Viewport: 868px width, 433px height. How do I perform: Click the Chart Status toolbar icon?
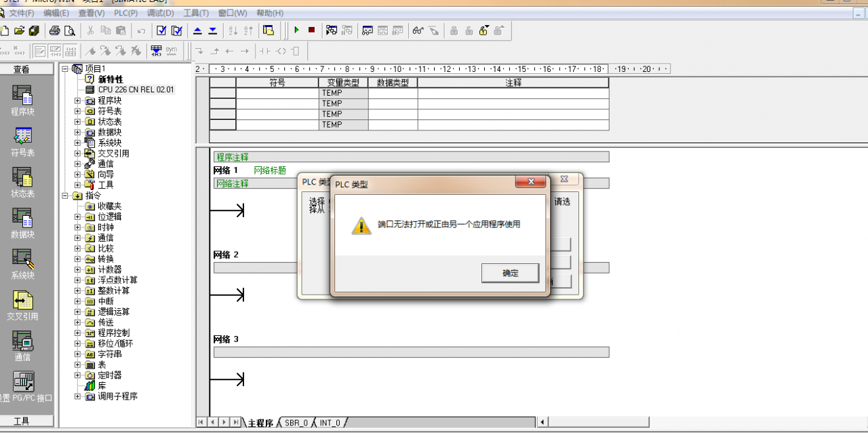(368, 31)
